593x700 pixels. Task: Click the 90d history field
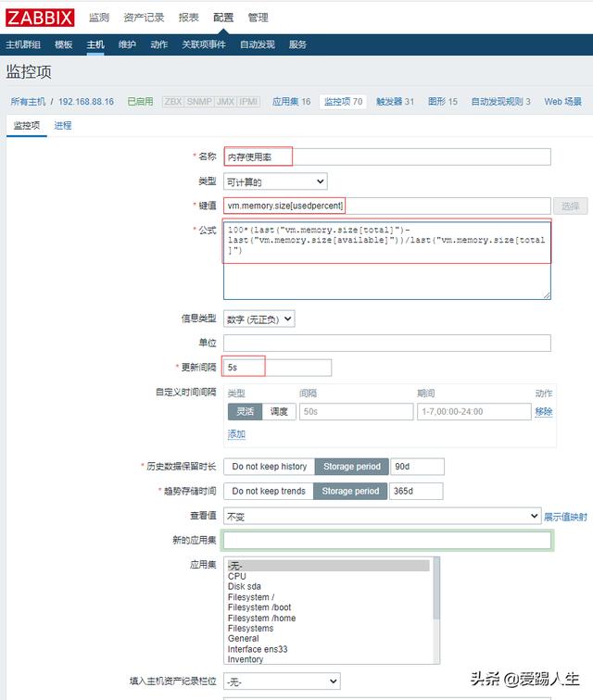point(417,467)
